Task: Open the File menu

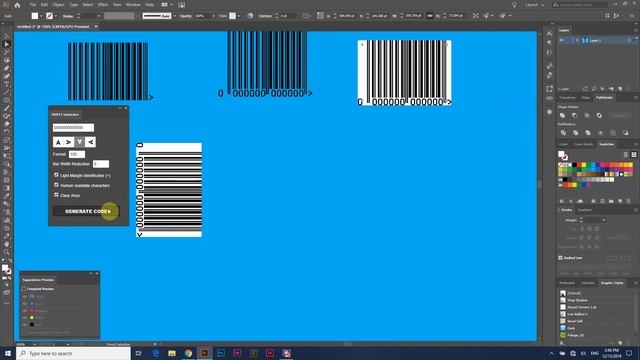Action: point(33,5)
